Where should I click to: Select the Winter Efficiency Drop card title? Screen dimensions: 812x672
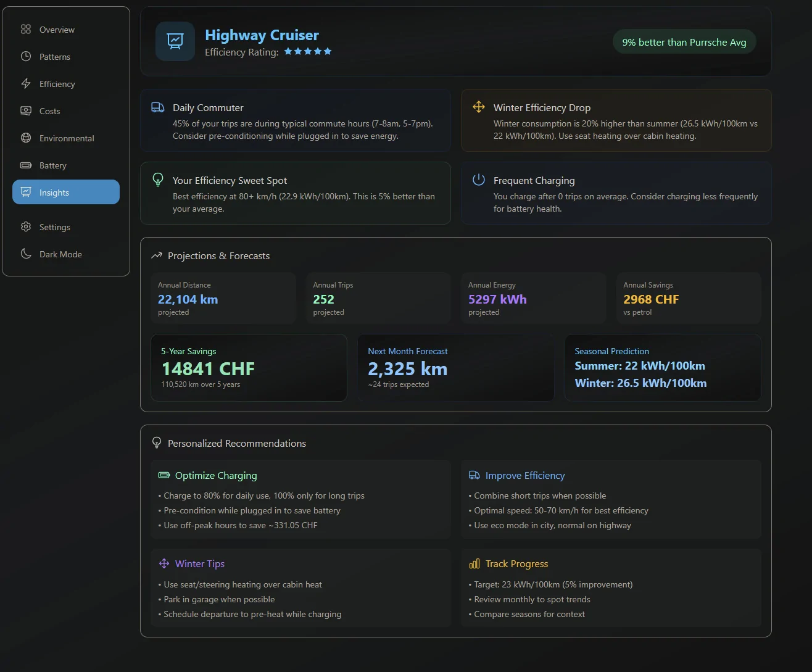tap(542, 107)
